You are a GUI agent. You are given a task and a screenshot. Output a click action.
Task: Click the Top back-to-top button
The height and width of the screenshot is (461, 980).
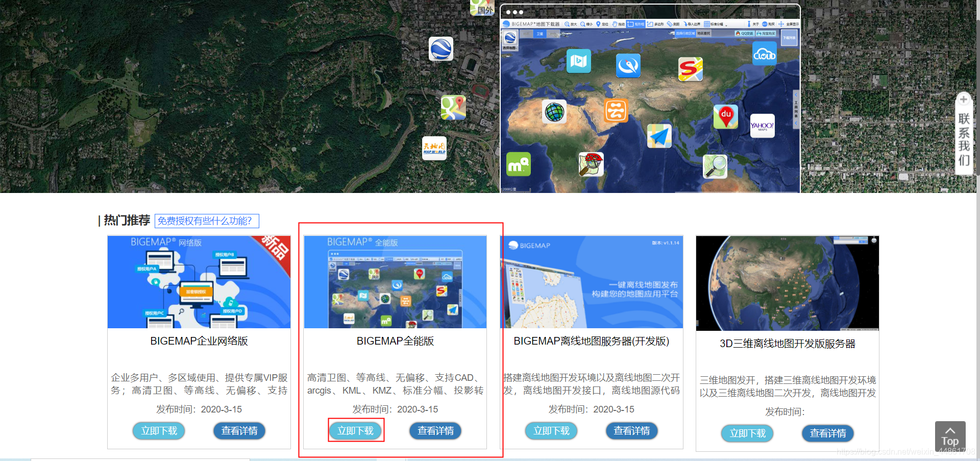click(950, 436)
